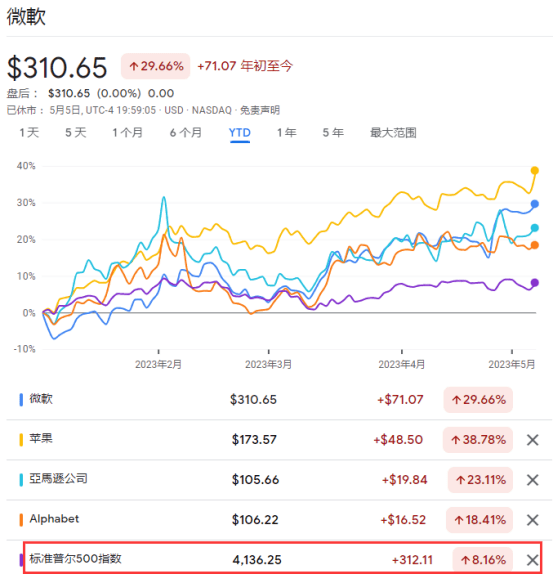Click the 18.41% change badge for Alphabet
This screenshot has height=574, width=554.
pos(479,520)
